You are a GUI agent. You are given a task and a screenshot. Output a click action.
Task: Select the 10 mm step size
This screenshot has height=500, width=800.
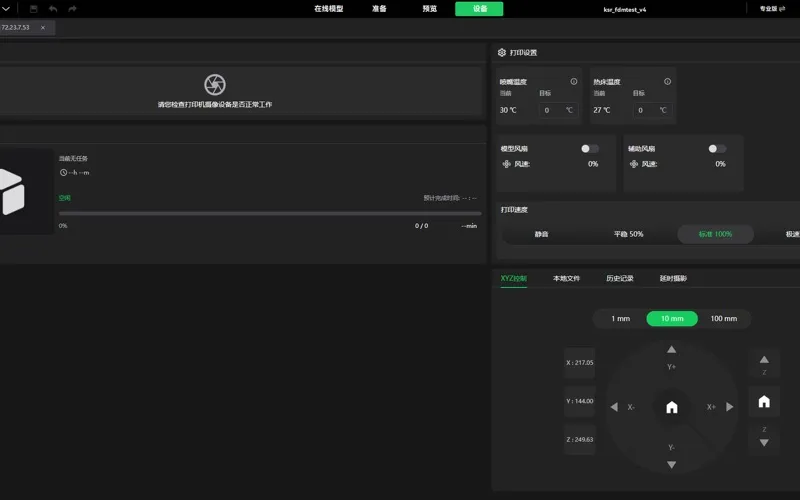[672, 318]
